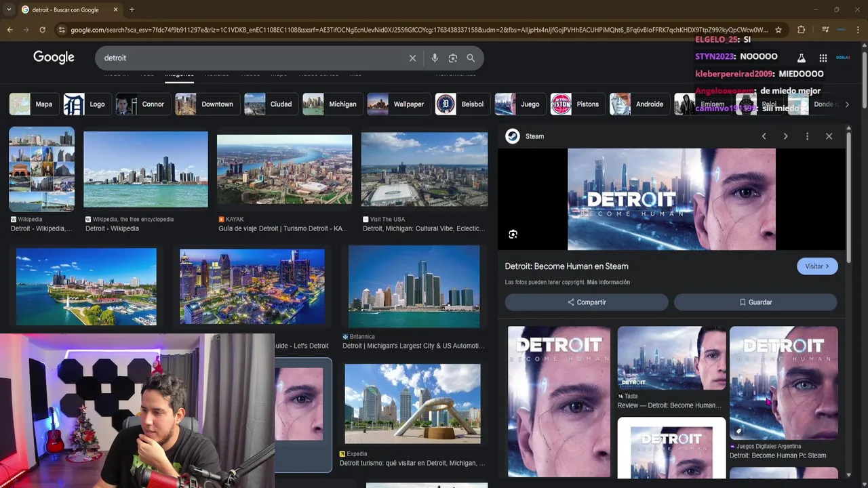Open Más información copyright link

click(608, 282)
